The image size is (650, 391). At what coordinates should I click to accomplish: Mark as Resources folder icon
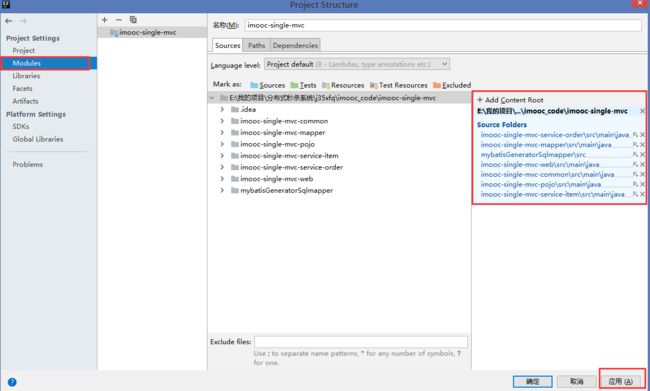coord(326,85)
